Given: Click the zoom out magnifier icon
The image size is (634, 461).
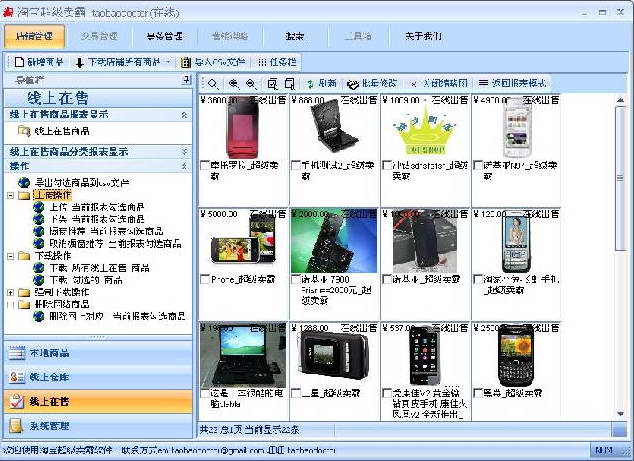Looking at the screenshot, I should click(251, 84).
